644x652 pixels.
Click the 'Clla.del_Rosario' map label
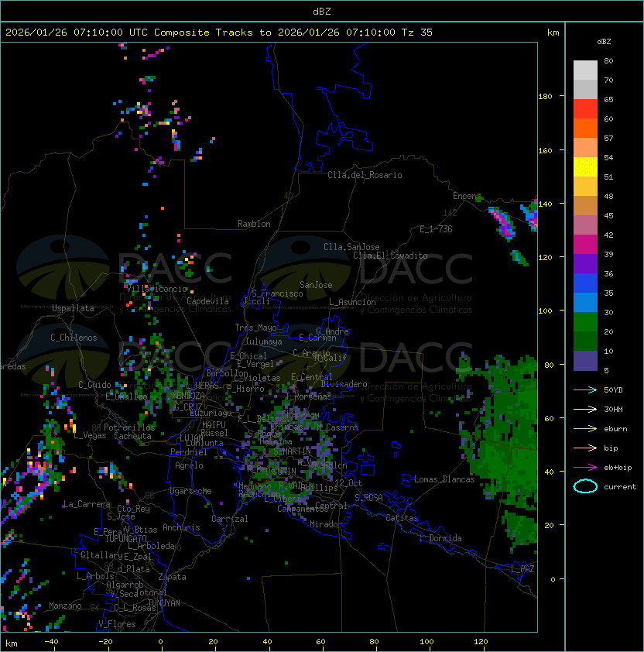365,175
